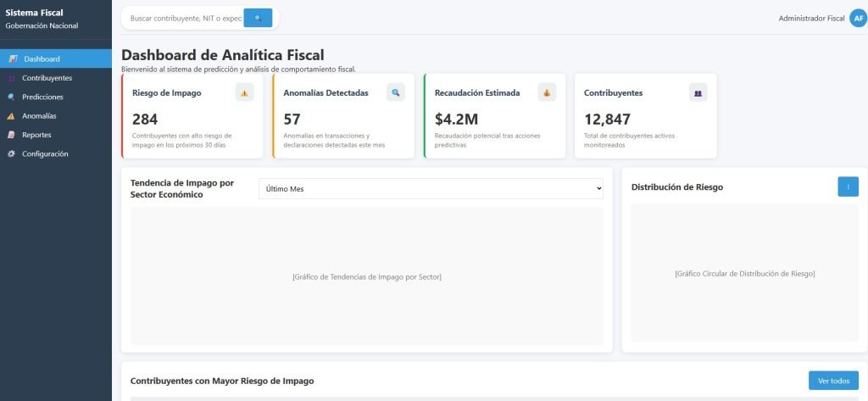Viewport: 868px width, 401px height.
Task: Click the circular risk distribution chart placeholder
Action: tap(744, 274)
